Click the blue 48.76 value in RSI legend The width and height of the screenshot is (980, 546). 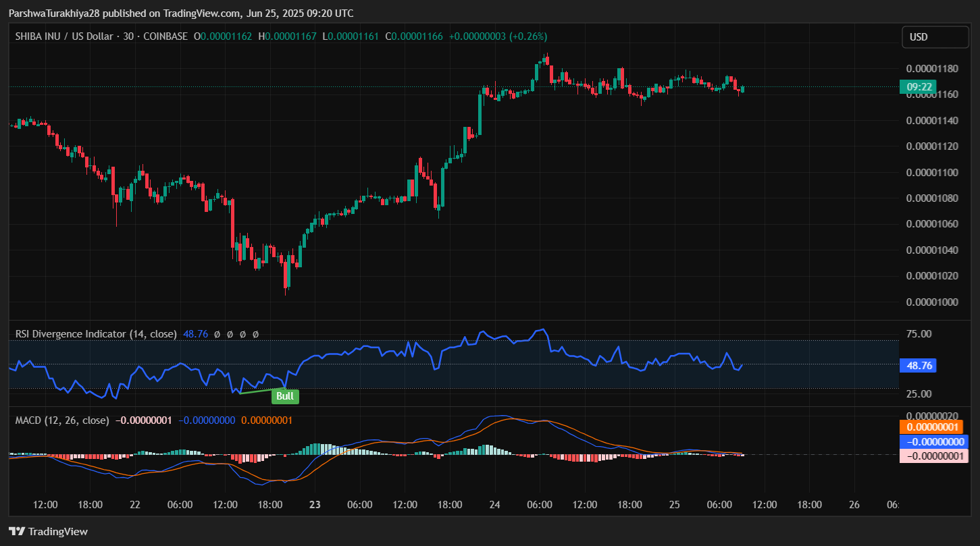[196, 334]
